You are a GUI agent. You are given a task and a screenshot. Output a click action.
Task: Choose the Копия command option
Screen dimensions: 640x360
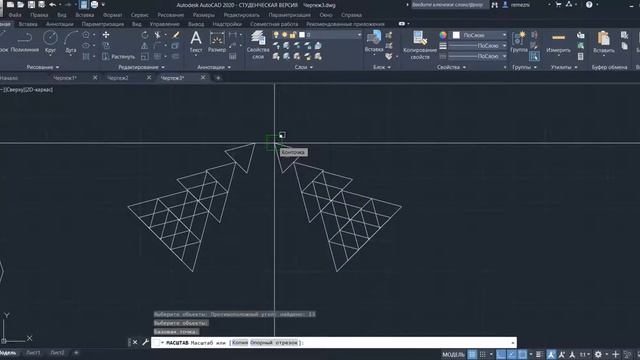click(x=240, y=342)
